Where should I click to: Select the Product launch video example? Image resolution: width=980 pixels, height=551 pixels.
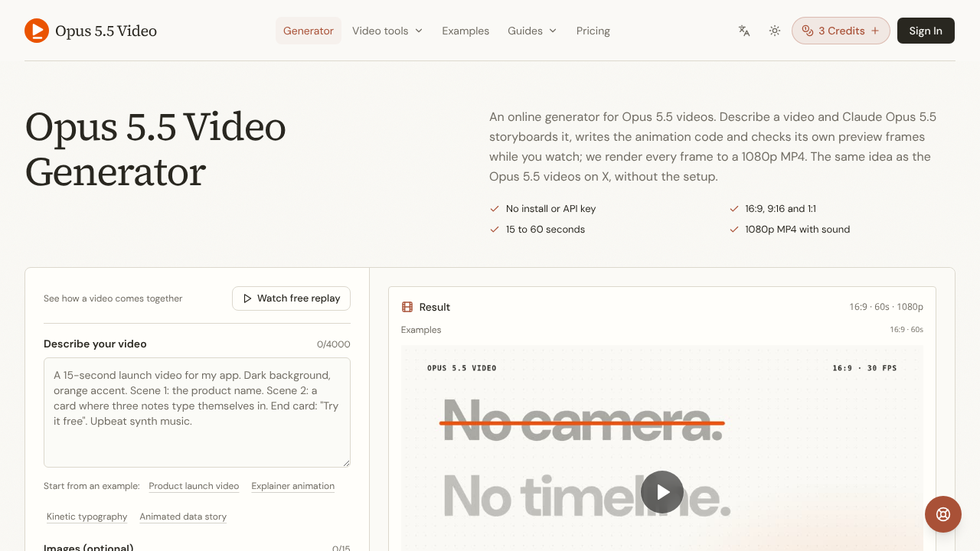pyautogui.click(x=194, y=486)
